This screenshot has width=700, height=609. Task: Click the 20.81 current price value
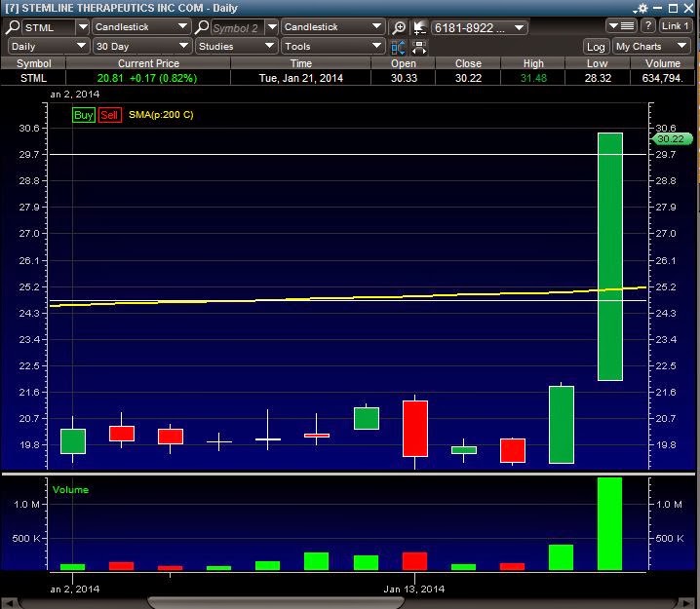tap(110, 78)
